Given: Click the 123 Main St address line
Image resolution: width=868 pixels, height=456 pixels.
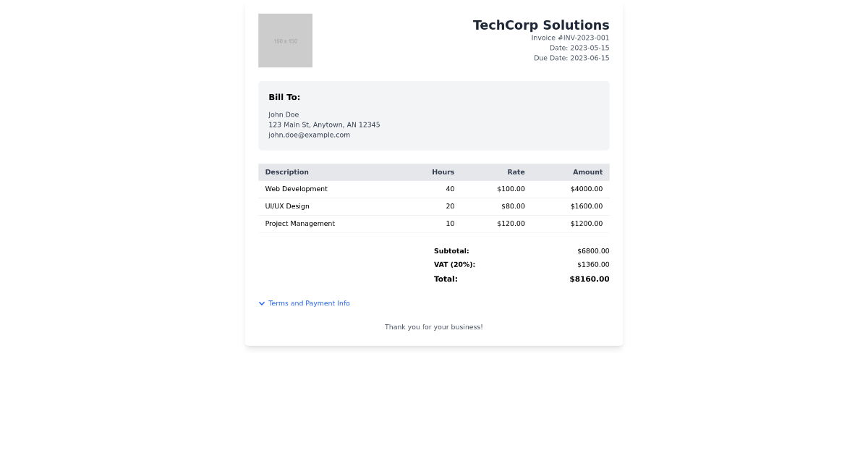Looking at the screenshot, I should (324, 124).
